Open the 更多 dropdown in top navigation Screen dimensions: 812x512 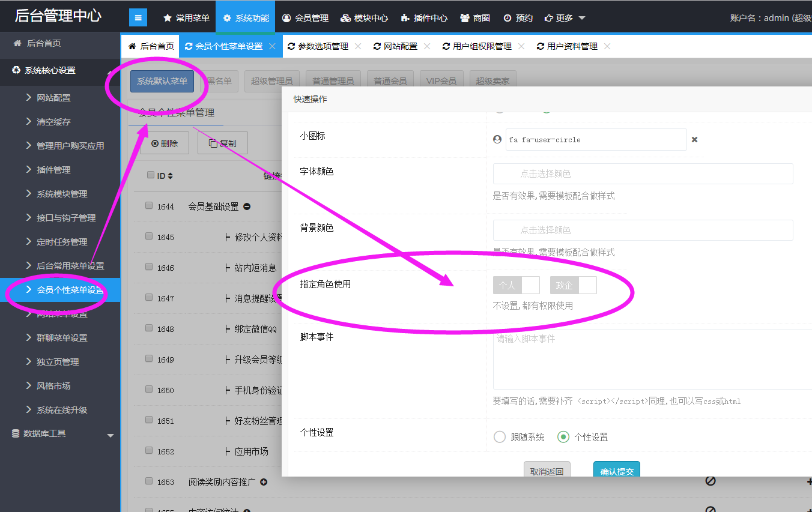[565, 18]
